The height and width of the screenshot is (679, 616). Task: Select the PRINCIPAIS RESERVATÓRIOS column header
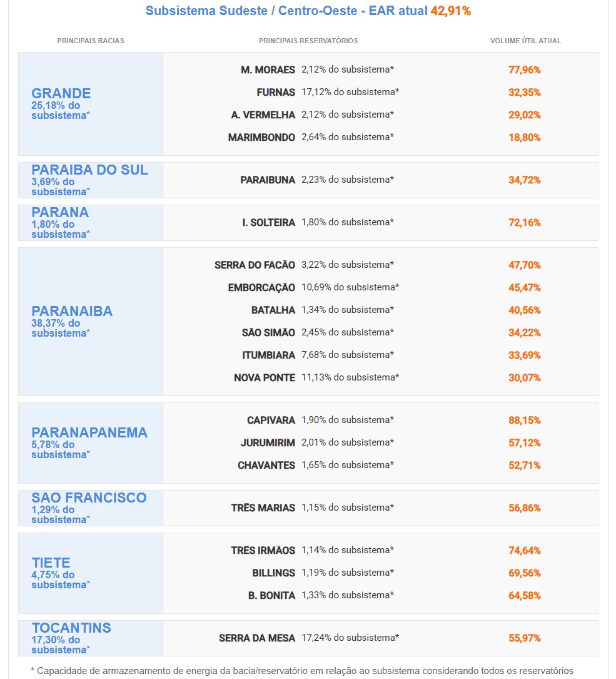308,41
